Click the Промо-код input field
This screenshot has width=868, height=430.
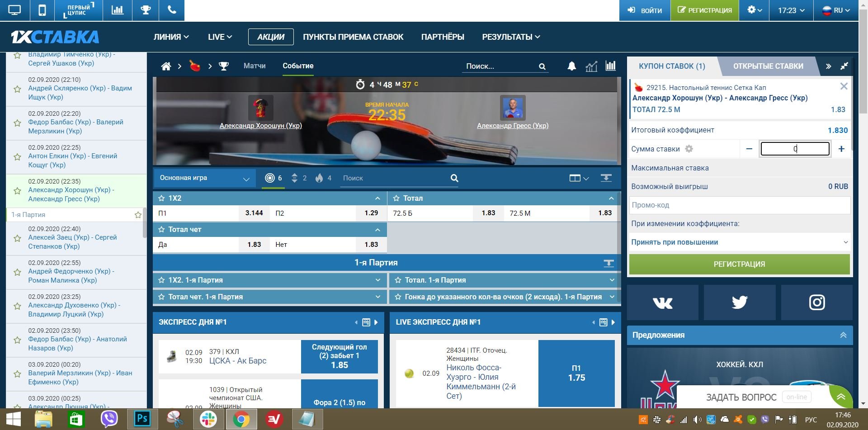pos(739,205)
